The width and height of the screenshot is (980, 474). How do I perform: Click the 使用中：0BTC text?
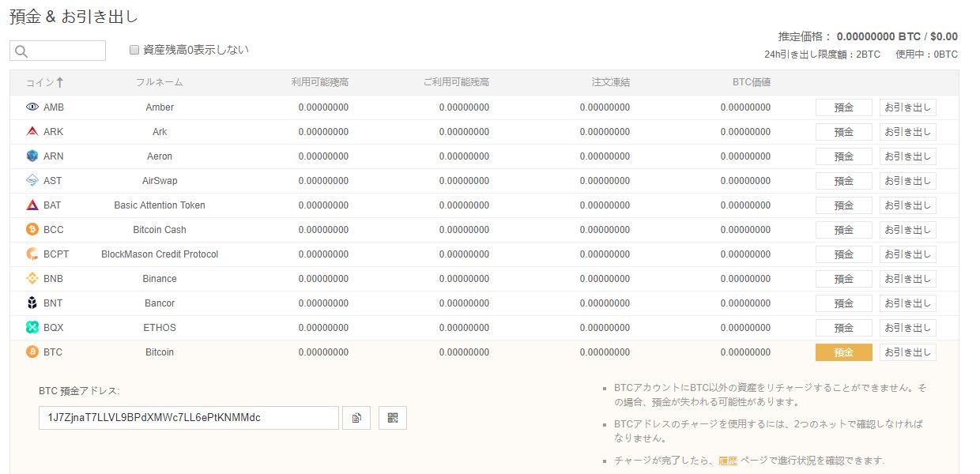(x=926, y=55)
